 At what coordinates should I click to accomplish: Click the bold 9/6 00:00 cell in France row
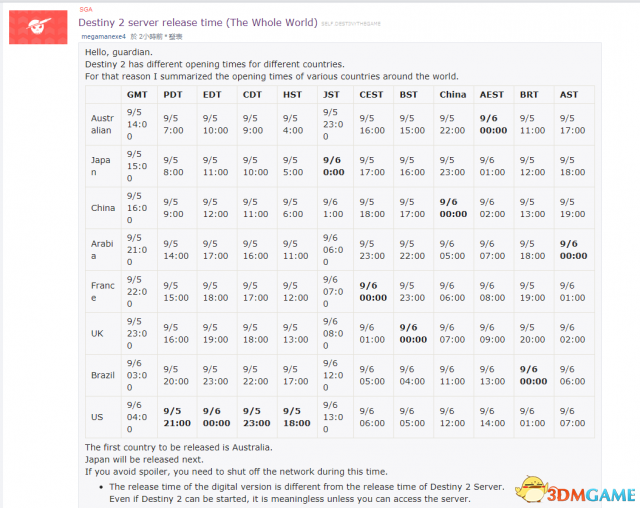pos(373,291)
